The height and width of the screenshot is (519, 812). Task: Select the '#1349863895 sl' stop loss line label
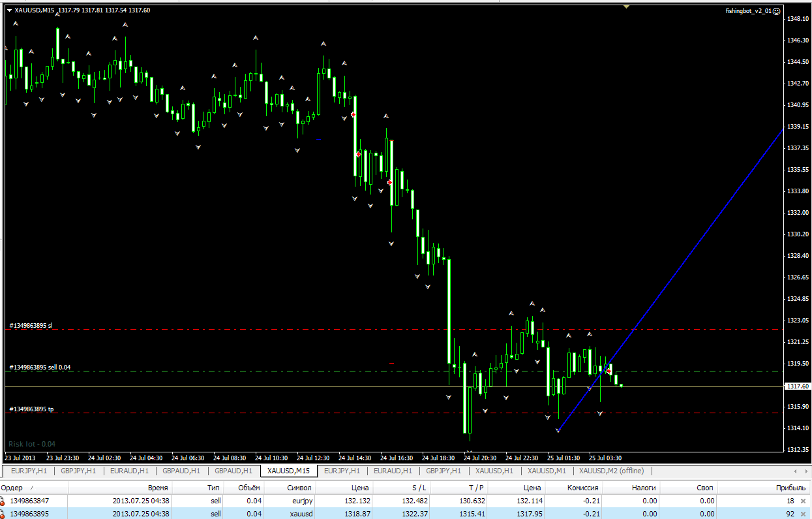[31, 325]
